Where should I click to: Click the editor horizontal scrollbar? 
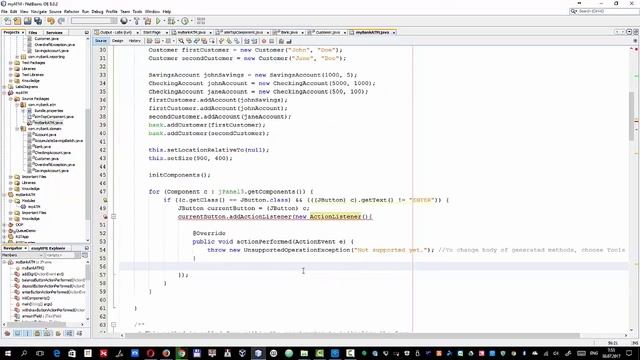(x=353, y=336)
